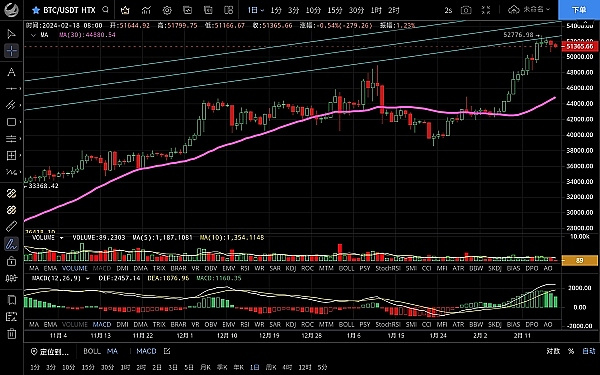Toggle the BTC/USDT favorite star
The height and width of the screenshot is (375, 600).
click(x=36, y=10)
